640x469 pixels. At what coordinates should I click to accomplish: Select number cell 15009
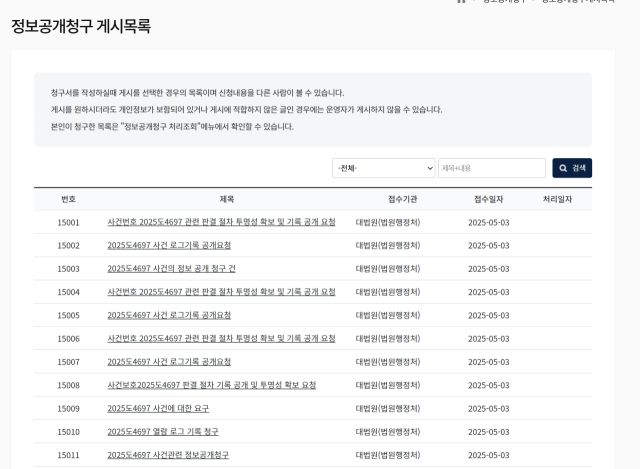pos(68,409)
